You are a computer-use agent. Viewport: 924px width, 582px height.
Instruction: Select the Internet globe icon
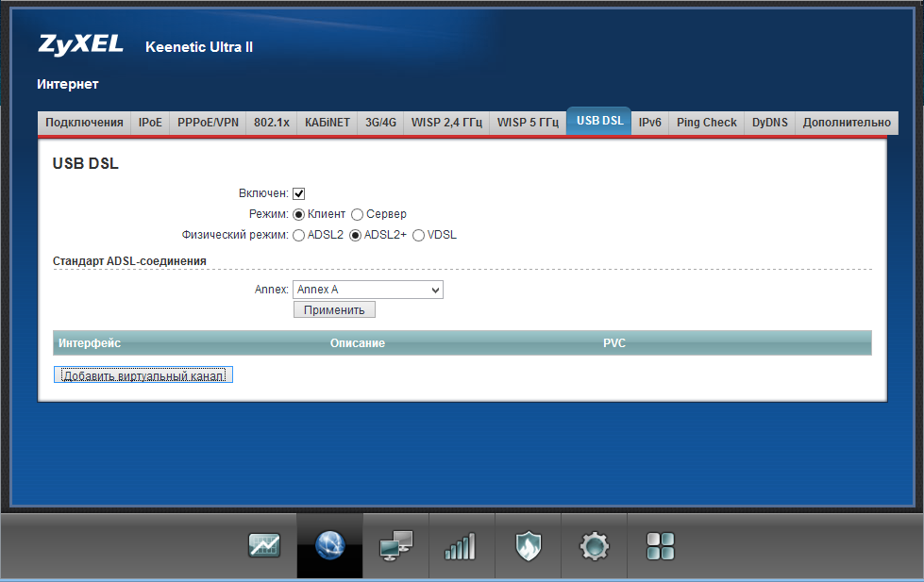pyautogui.click(x=329, y=545)
